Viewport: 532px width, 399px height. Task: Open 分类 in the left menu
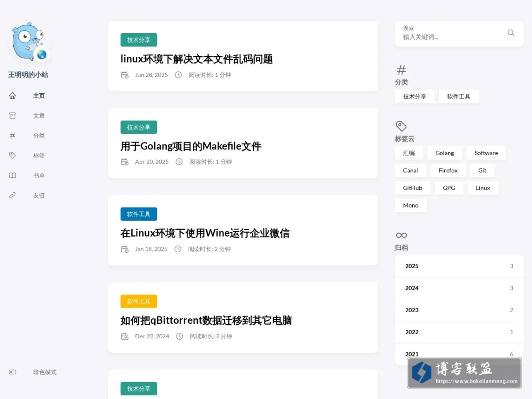[x=39, y=136]
